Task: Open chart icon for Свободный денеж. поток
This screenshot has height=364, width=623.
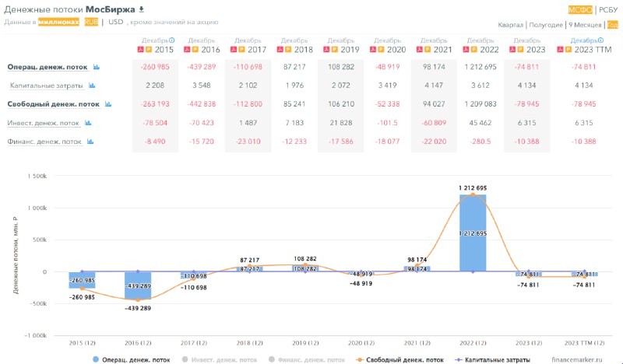Action: pos(108,104)
